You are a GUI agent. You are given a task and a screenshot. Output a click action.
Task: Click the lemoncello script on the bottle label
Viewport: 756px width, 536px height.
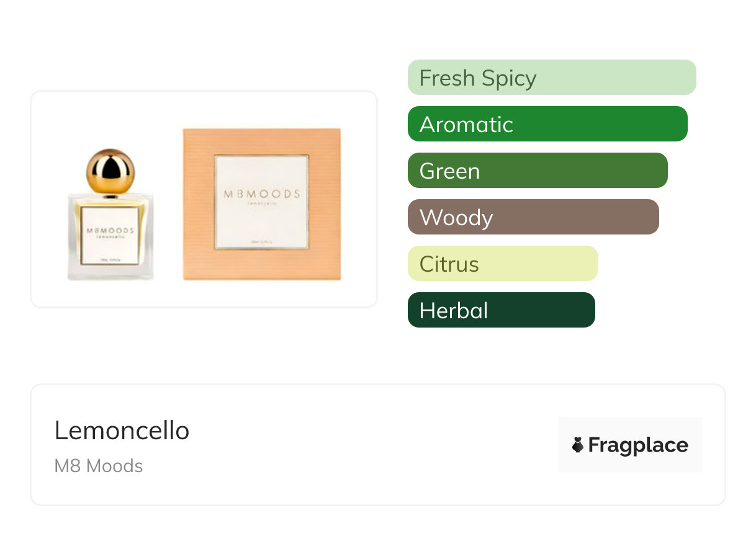tap(110, 236)
